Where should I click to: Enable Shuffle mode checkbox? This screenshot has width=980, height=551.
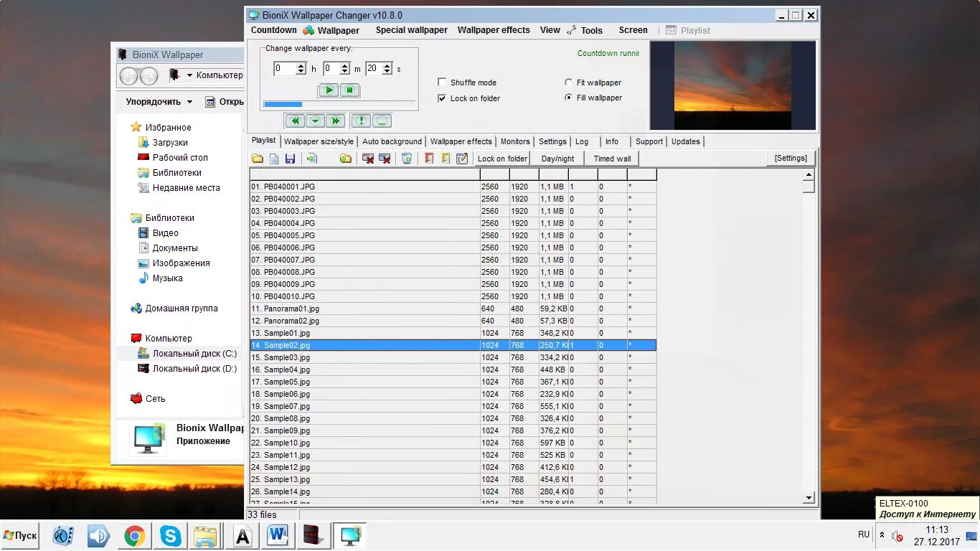[x=442, y=83]
